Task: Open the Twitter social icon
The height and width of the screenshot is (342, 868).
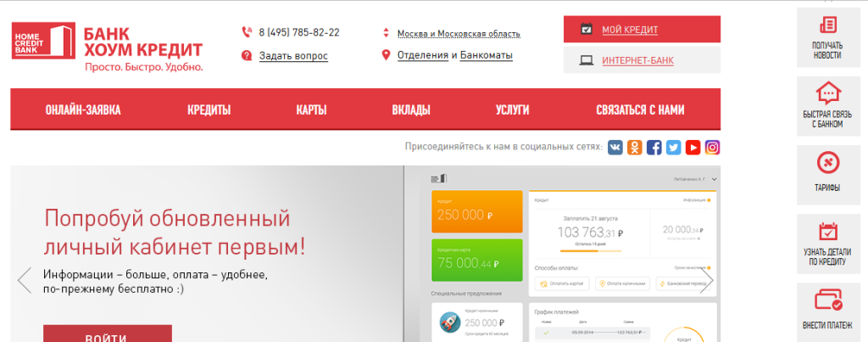Action: [674, 147]
